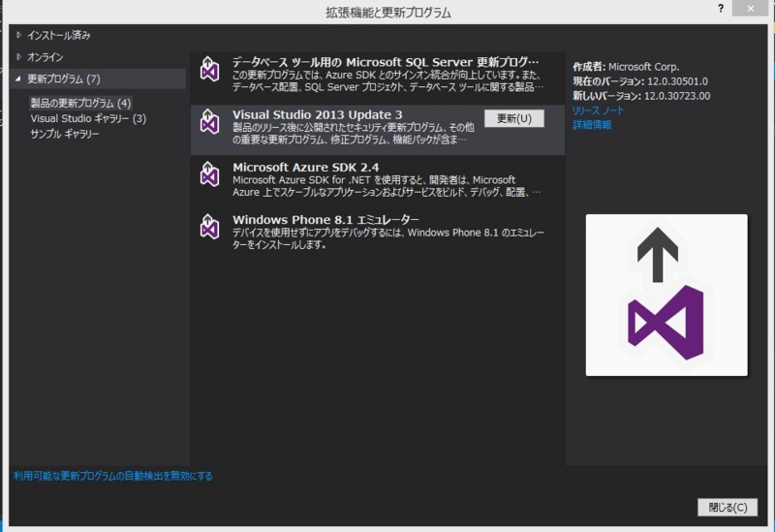Click the 現在のバージョン 12.0.30501.0 text

pos(640,81)
